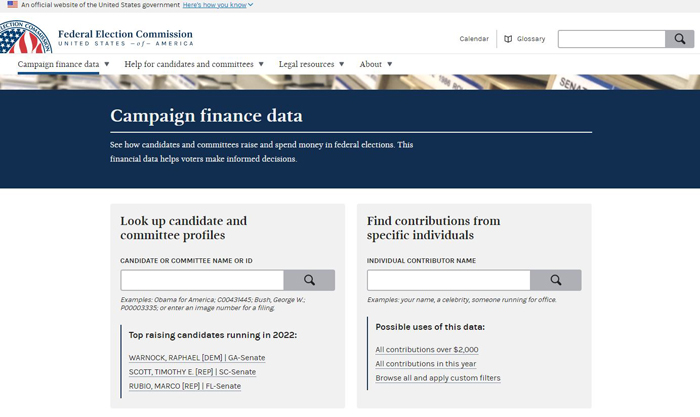Open All contributions over $2,000 link
The image size is (700, 417).
click(427, 350)
